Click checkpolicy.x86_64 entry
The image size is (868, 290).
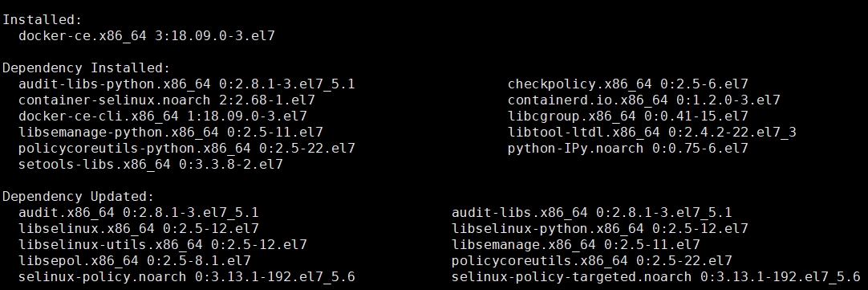[x=628, y=84]
